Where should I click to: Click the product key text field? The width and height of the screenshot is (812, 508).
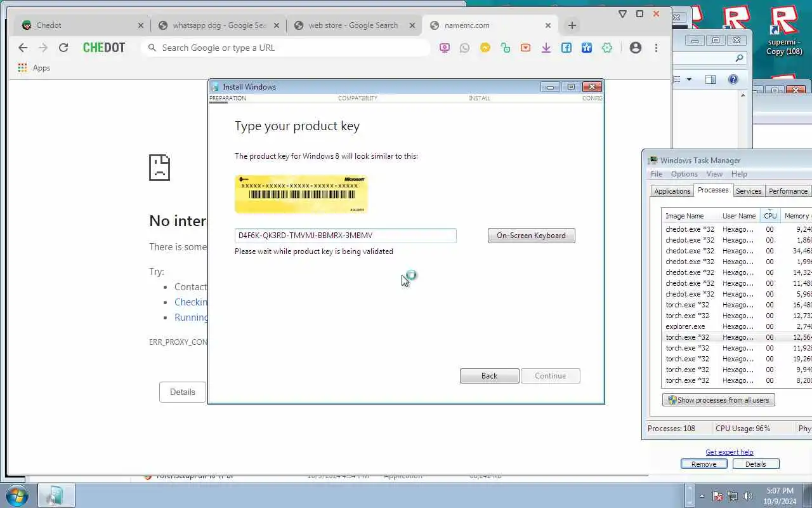(x=346, y=236)
